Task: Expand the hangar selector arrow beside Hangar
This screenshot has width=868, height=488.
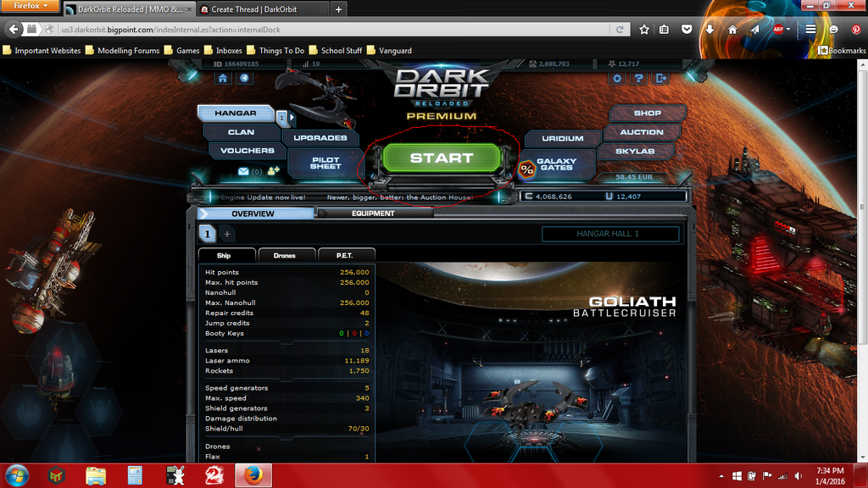Action: click(x=292, y=118)
